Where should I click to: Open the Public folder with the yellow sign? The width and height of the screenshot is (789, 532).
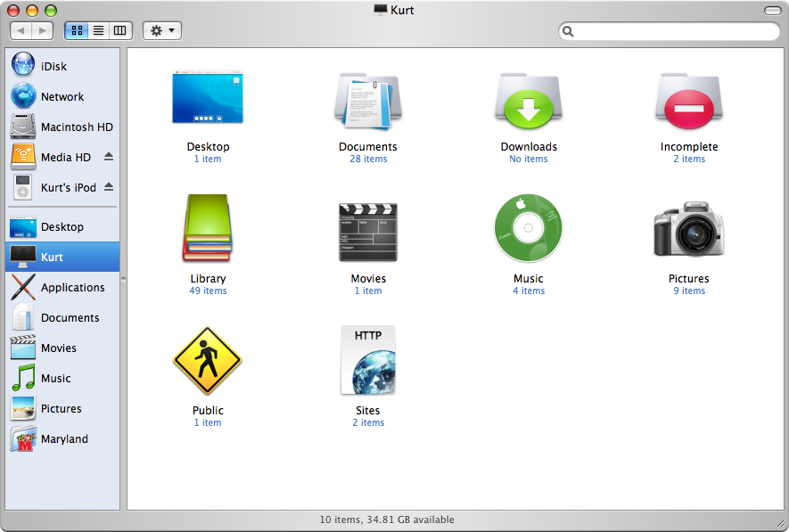208,360
